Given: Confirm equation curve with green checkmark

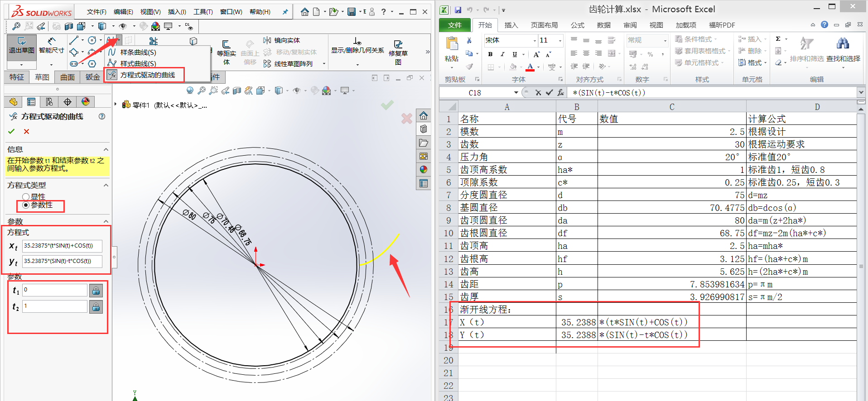Looking at the screenshot, I should point(11,131).
